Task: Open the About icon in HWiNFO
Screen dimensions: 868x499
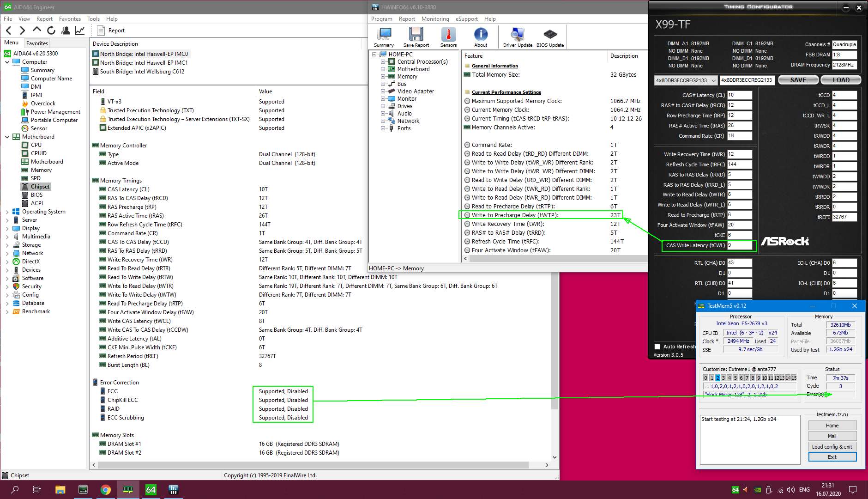Action: click(481, 37)
